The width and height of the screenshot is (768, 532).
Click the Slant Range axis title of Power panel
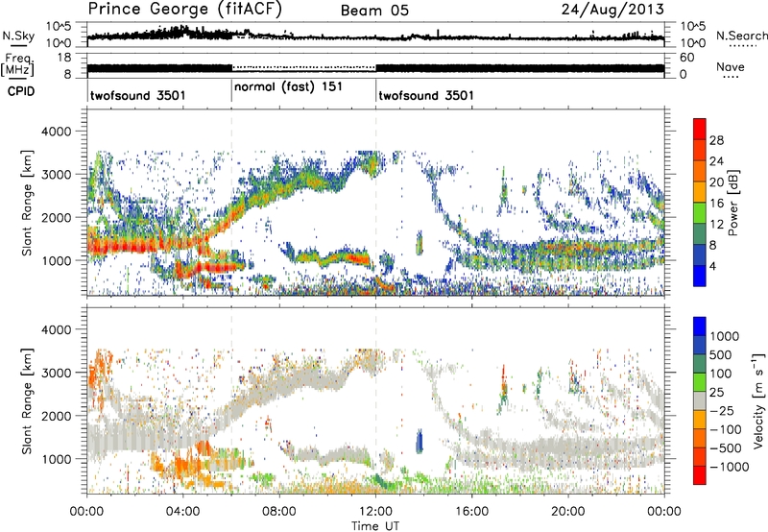pyautogui.click(x=28, y=203)
